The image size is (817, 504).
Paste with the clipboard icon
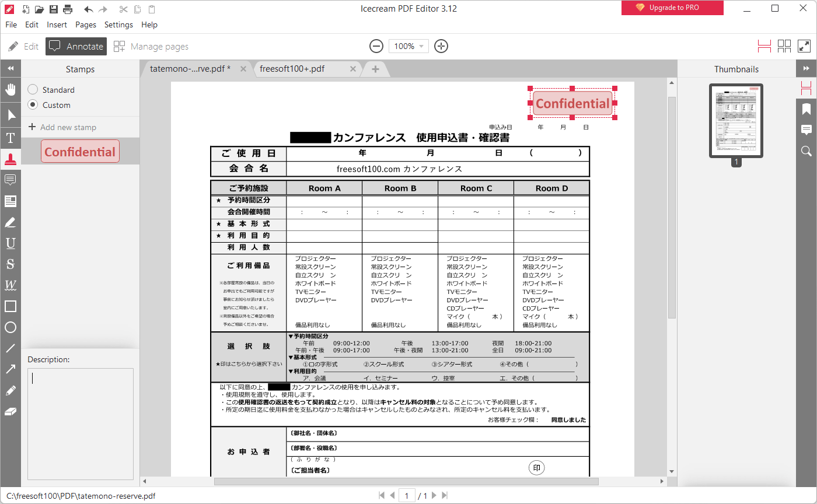click(x=152, y=9)
